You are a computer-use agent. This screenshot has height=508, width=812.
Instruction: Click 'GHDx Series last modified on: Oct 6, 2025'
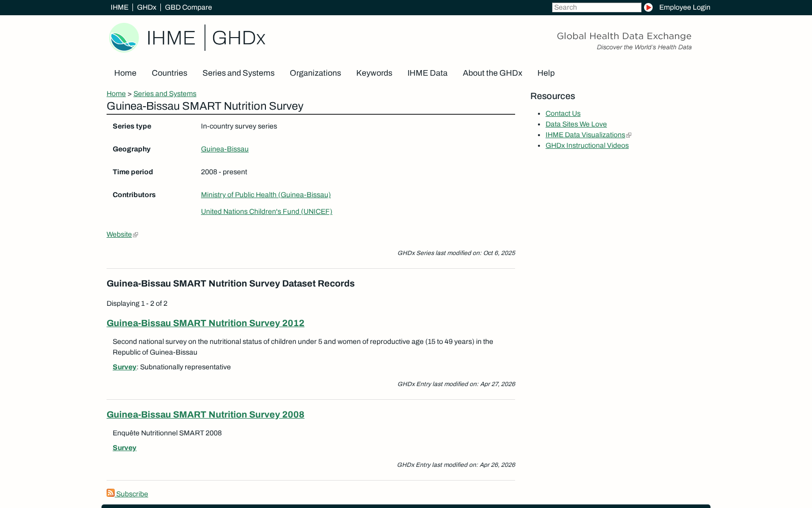[x=456, y=253]
